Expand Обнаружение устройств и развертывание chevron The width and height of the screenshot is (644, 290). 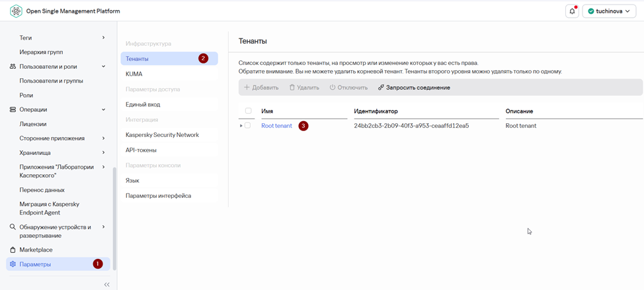tap(104, 226)
